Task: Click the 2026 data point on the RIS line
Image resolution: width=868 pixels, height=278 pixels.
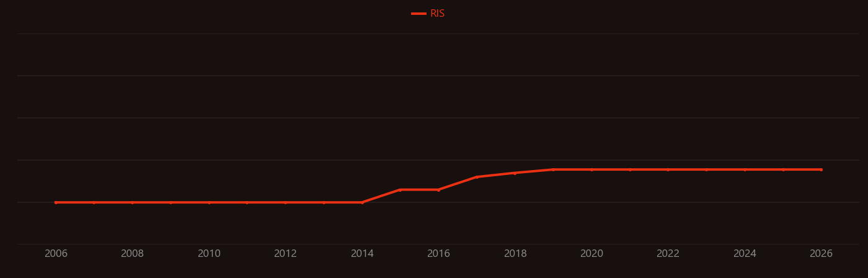Action: [821, 169]
